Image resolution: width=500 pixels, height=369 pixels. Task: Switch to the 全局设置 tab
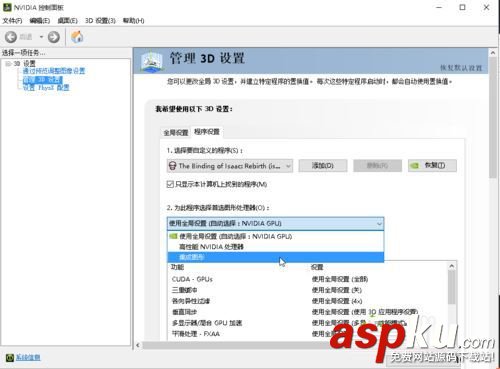[x=176, y=133]
